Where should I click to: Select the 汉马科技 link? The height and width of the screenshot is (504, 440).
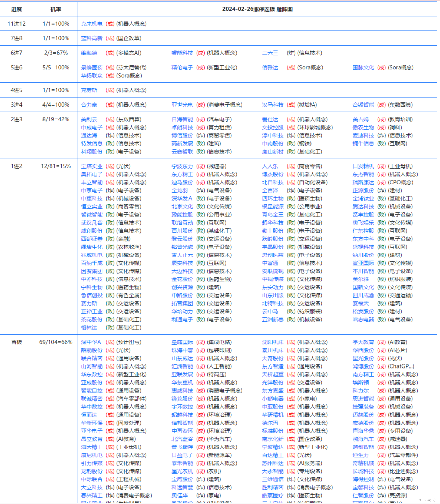273,105
